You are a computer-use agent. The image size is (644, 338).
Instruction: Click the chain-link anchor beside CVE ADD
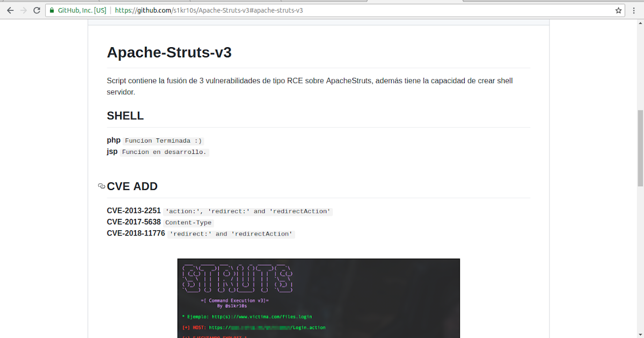[x=101, y=186]
